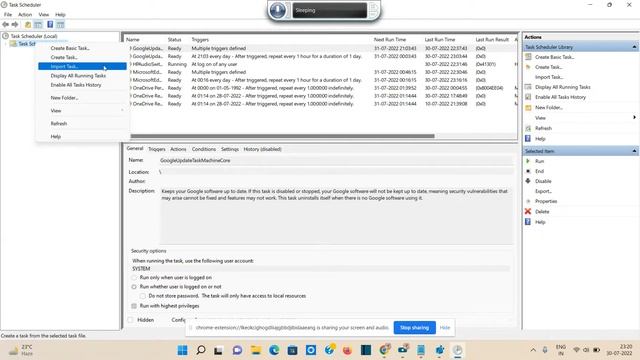Open Microsoft Edge from the taskbar
Image resolution: width=640 pixels, height=360 pixels.
[274, 350]
